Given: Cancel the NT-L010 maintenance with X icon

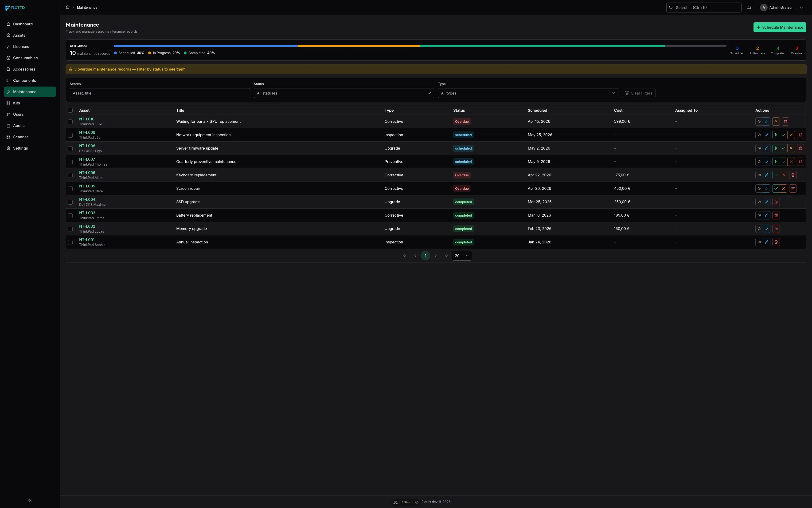Looking at the screenshot, I should tap(776, 121).
